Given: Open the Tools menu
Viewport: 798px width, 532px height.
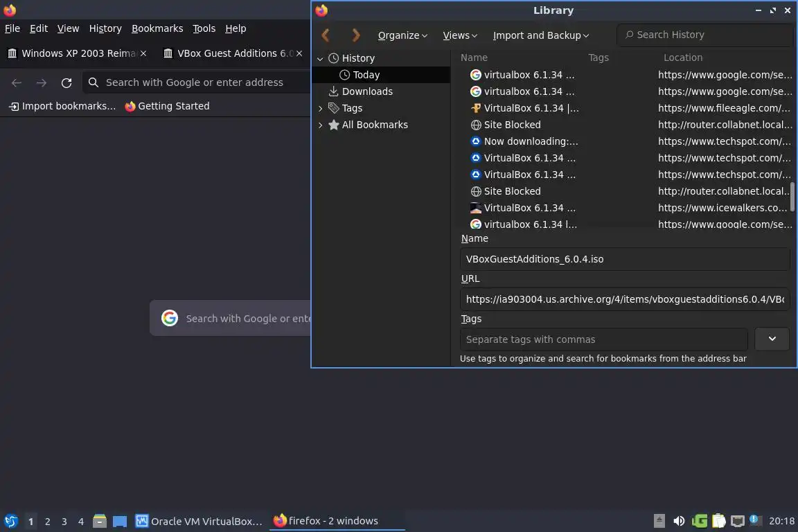Looking at the screenshot, I should pos(204,28).
